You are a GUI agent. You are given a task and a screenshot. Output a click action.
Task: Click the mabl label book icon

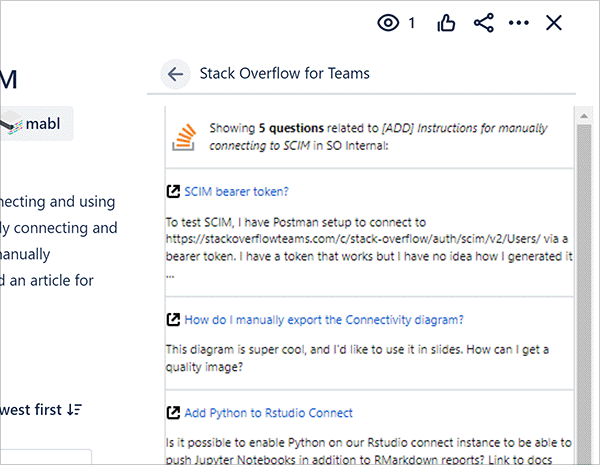point(11,126)
